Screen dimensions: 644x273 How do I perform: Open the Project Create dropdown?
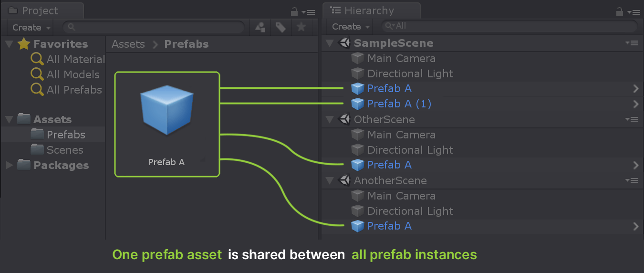(31, 27)
